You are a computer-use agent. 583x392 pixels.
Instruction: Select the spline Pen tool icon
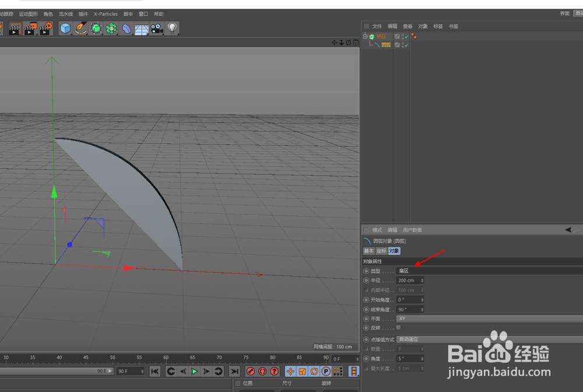[x=80, y=29]
